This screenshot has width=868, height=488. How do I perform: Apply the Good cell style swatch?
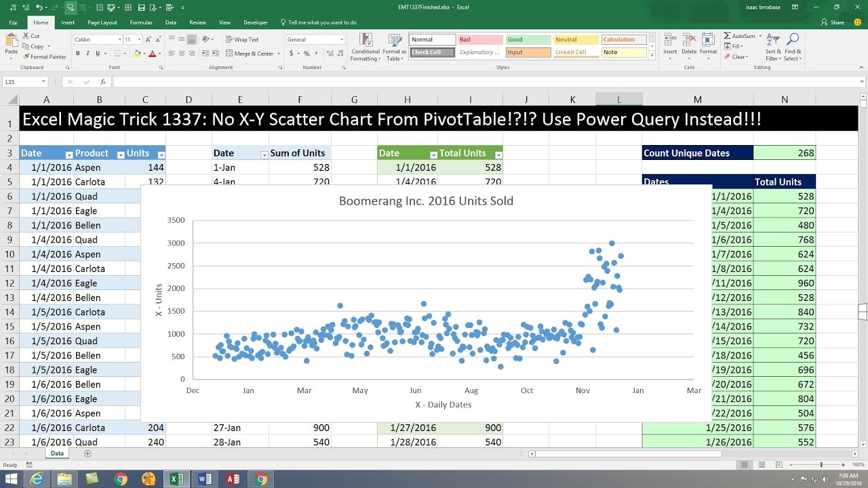528,39
